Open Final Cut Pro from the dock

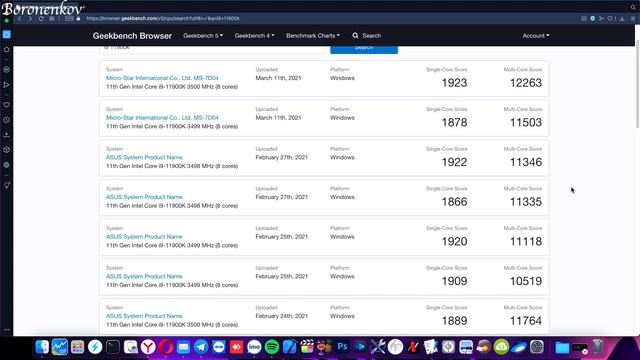click(x=307, y=347)
